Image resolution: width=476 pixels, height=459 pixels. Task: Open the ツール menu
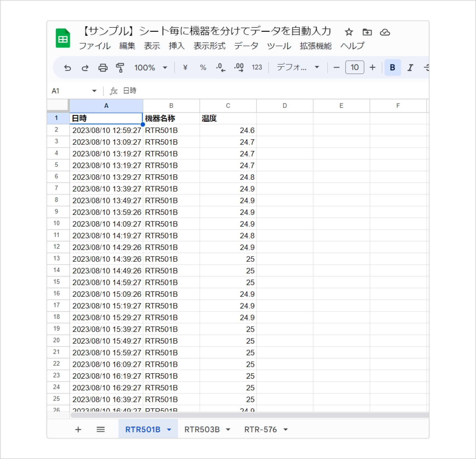(279, 46)
